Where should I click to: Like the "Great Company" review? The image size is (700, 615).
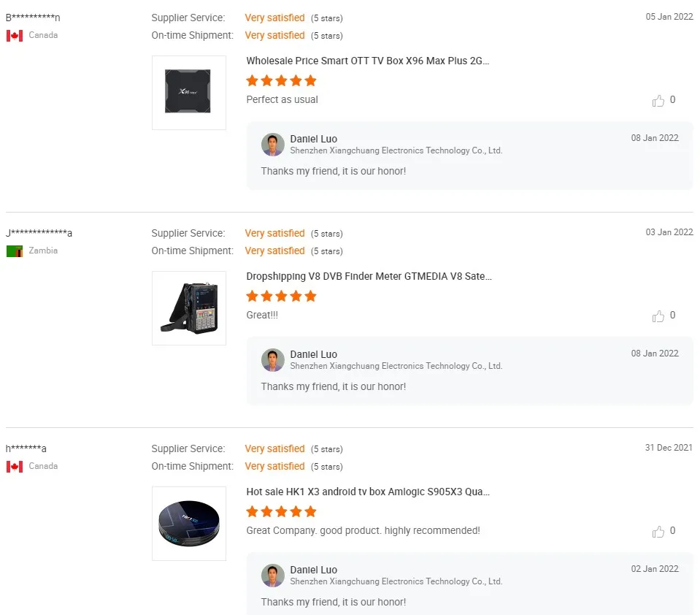tap(658, 532)
